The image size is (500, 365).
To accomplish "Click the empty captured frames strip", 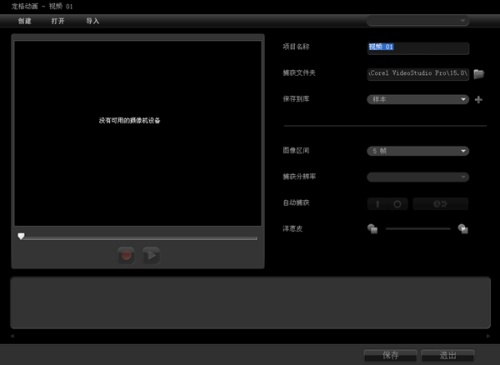I will 250,303.
